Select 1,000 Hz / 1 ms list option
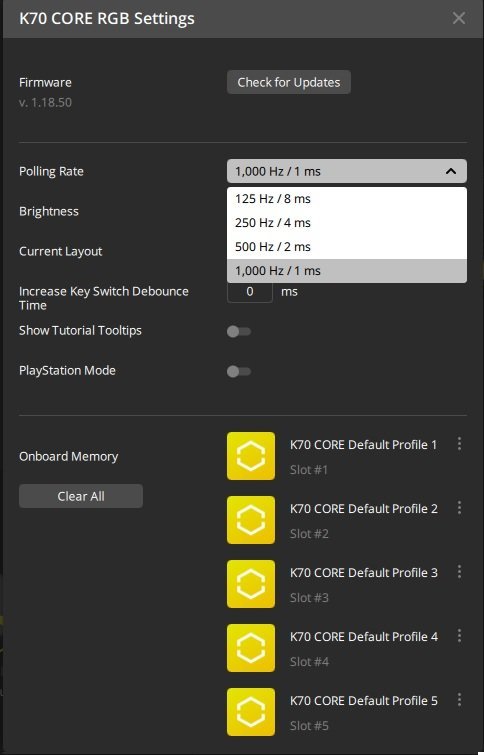Screen dimensions: 484x755 [x=347, y=271]
